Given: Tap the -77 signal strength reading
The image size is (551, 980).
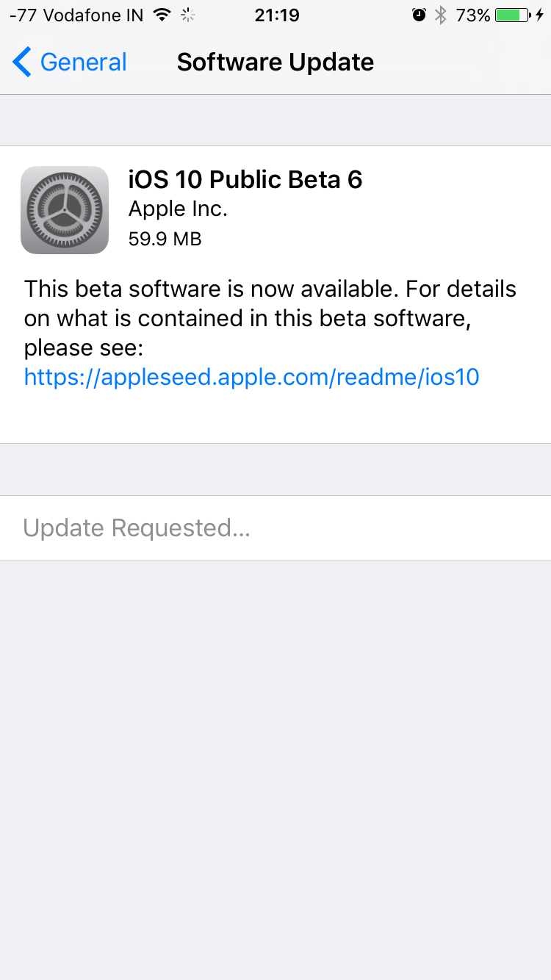Looking at the screenshot, I should (24, 15).
